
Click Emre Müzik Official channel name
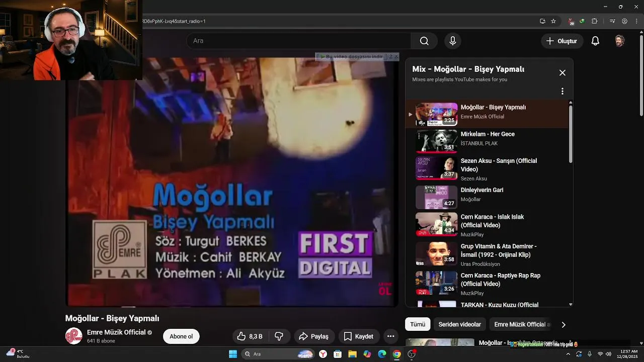[x=116, y=332]
